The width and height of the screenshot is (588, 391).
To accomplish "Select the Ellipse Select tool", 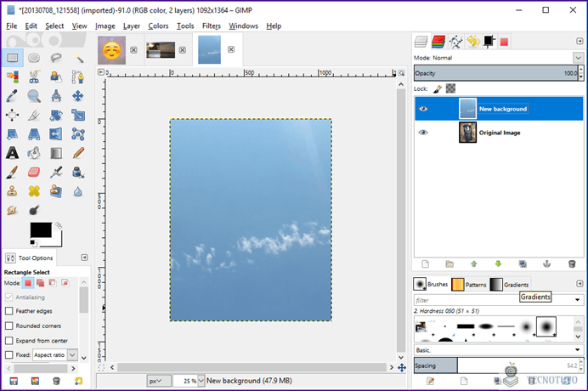I will (34, 58).
